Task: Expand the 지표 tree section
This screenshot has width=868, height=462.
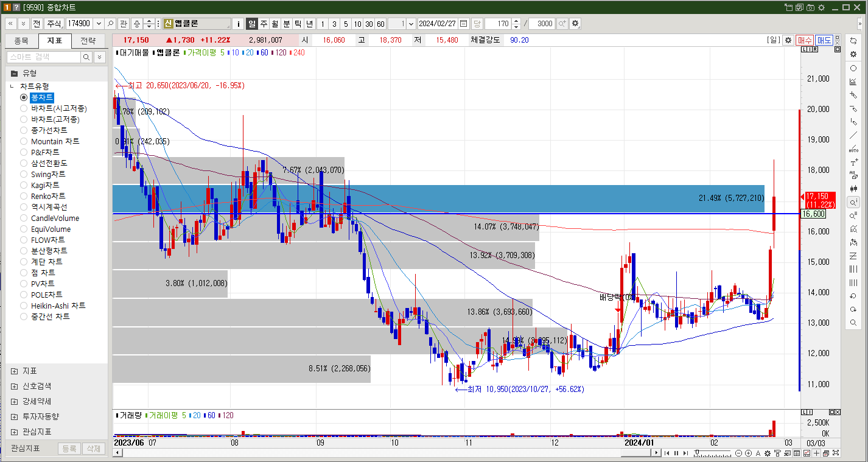Action: (x=14, y=371)
